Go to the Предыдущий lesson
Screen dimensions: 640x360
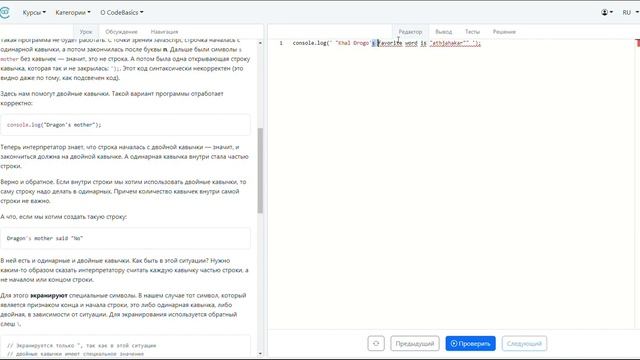(415, 343)
